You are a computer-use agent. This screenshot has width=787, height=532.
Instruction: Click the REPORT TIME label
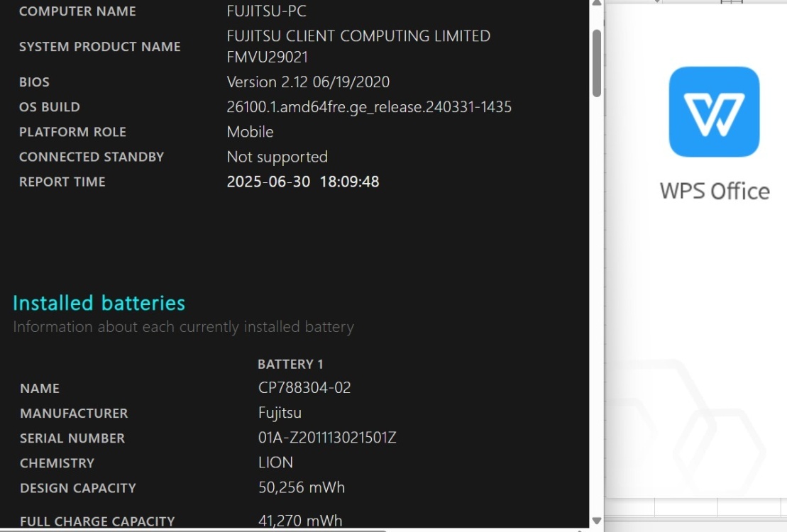[62, 182]
